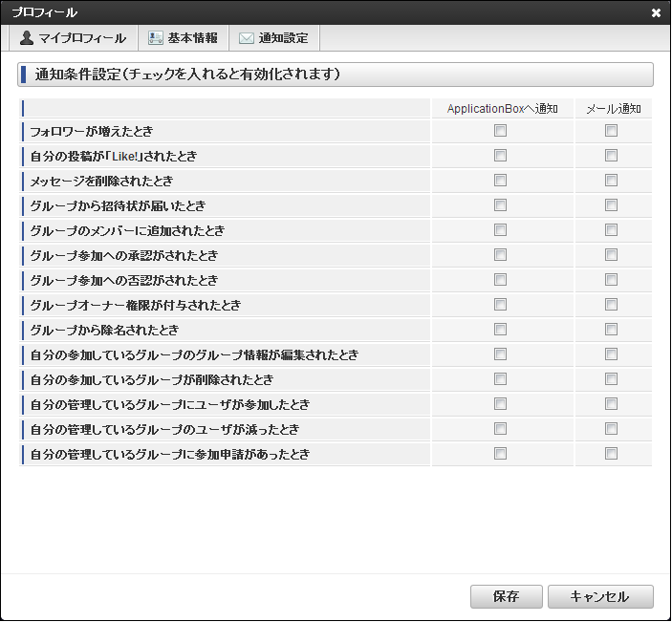Click the キャンセル button
The height and width of the screenshot is (622, 672).
pyautogui.click(x=600, y=596)
